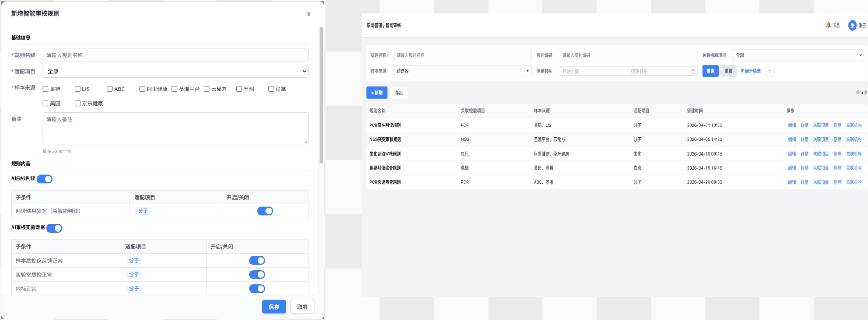The height and width of the screenshot is (320, 868).
Task: Click the 开始日期 date field
Action: tap(591, 71)
